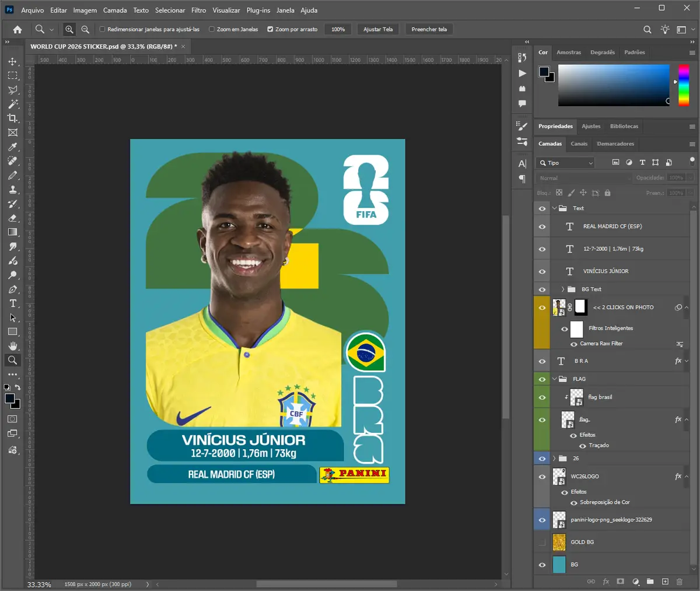Select the Pen tool
700x591 pixels.
[x=12, y=289]
